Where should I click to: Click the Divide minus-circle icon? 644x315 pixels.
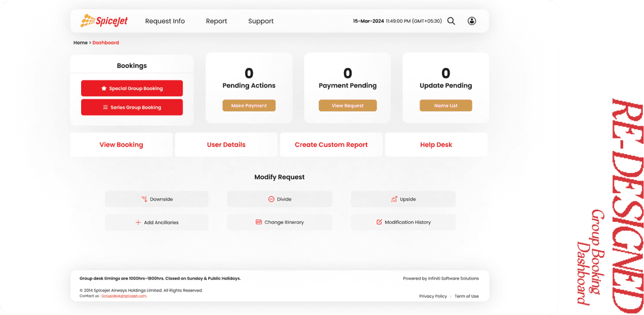(x=271, y=199)
